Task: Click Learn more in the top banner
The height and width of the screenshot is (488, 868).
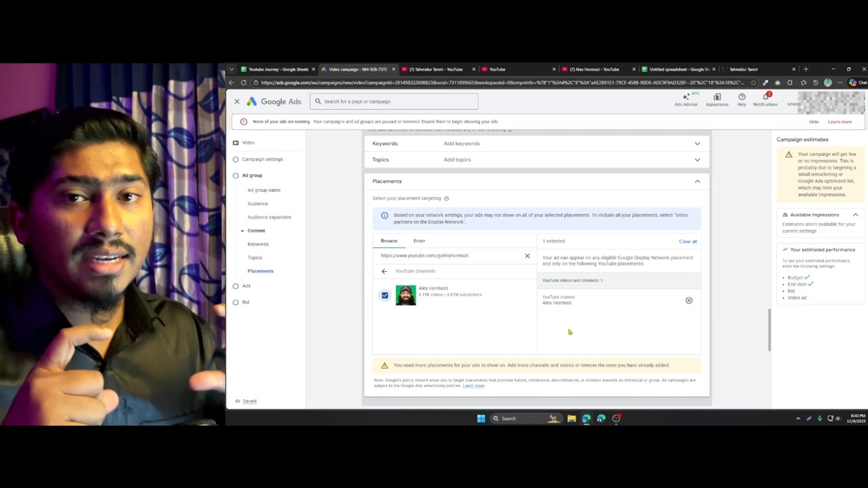Action: (840, 122)
